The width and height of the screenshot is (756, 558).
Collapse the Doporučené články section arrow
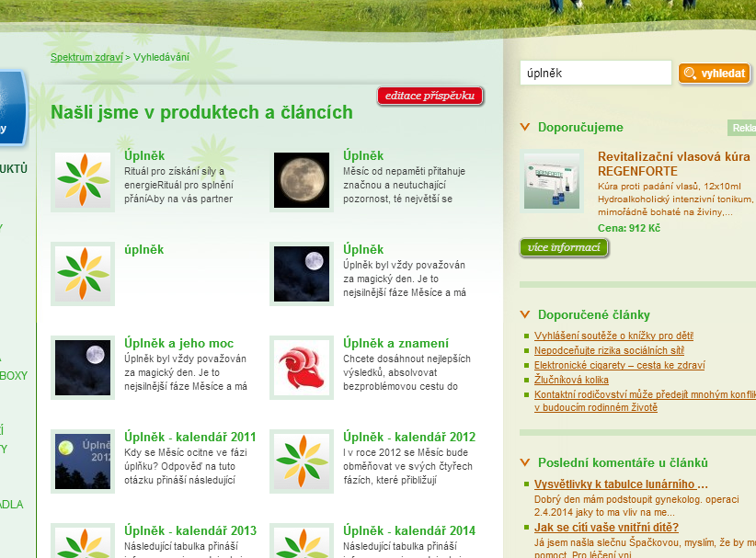click(x=525, y=314)
